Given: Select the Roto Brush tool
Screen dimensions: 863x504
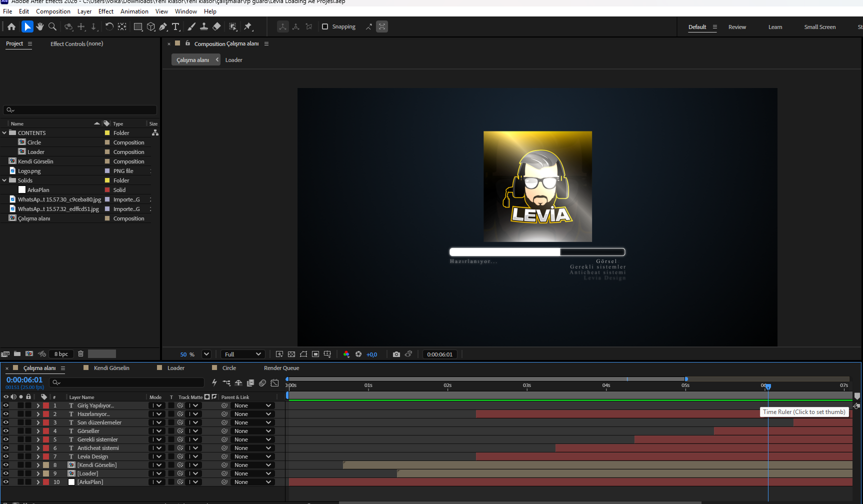Looking at the screenshot, I should coord(233,26).
